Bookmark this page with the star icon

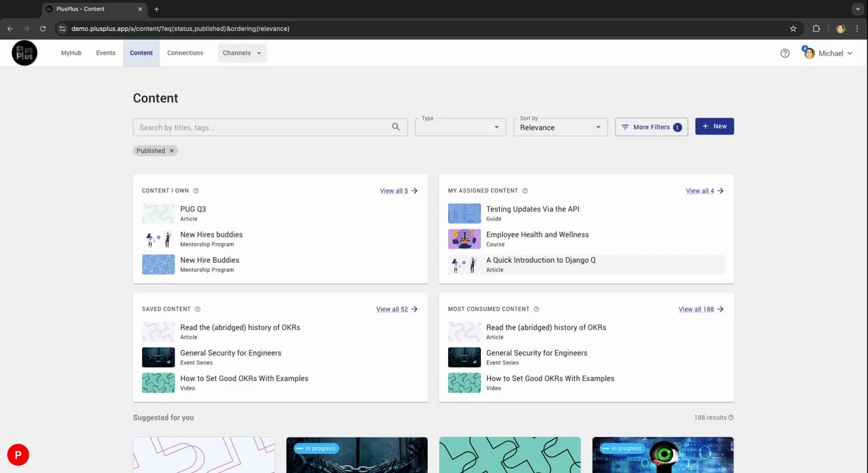(x=793, y=29)
